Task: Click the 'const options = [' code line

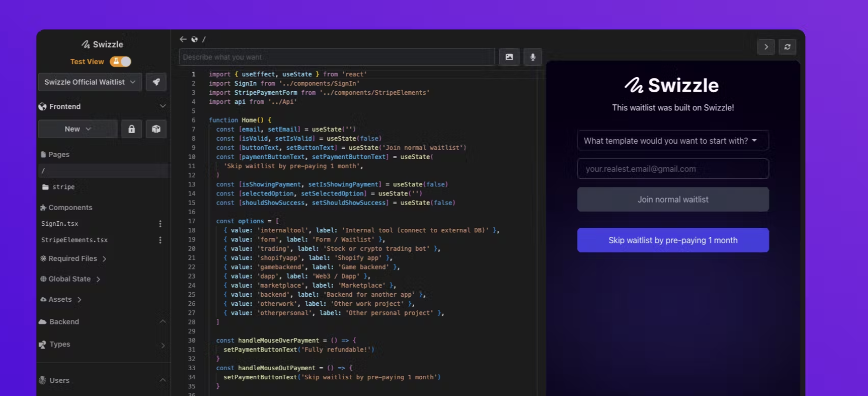Action: pos(247,221)
